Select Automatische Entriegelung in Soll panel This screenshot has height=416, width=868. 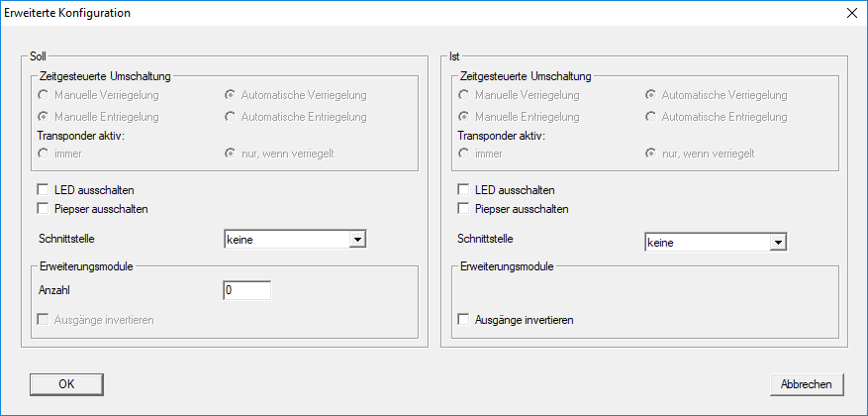coord(231,117)
